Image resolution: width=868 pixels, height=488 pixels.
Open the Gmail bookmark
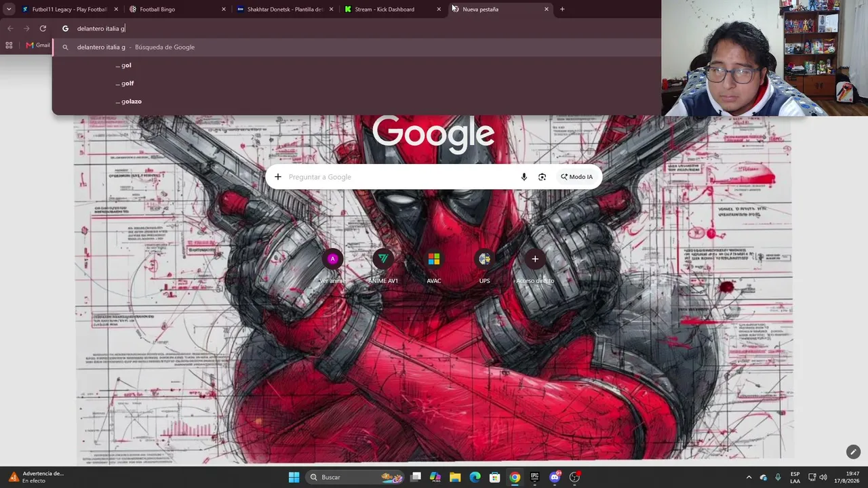[38, 45]
